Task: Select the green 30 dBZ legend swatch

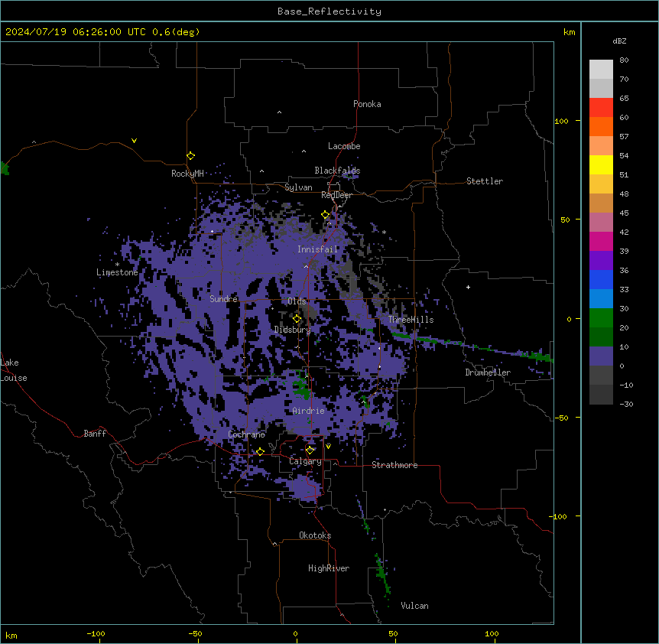Action: (x=601, y=318)
